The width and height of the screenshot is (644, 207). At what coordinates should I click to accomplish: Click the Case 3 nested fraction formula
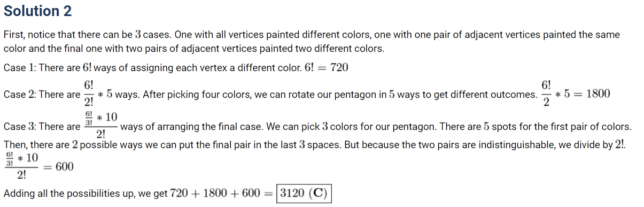100,125
